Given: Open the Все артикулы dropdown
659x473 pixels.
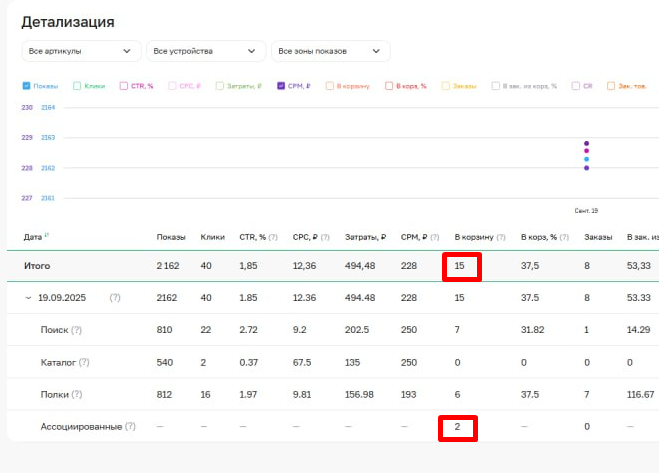Looking at the screenshot, I should pyautogui.click(x=81, y=51).
